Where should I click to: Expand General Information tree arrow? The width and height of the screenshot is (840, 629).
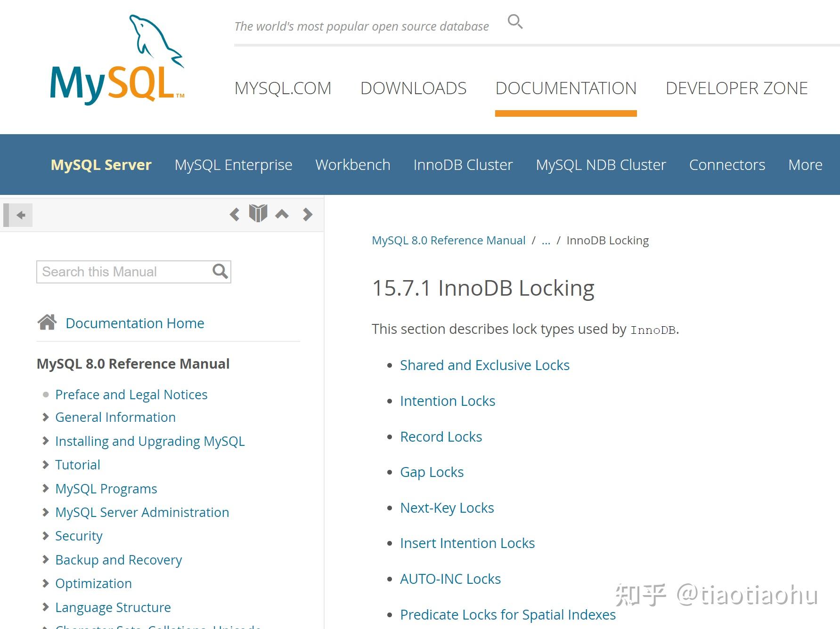[x=46, y=417]
